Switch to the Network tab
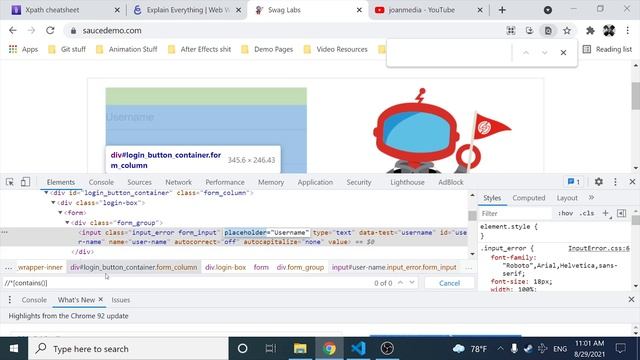 (178, 182)
